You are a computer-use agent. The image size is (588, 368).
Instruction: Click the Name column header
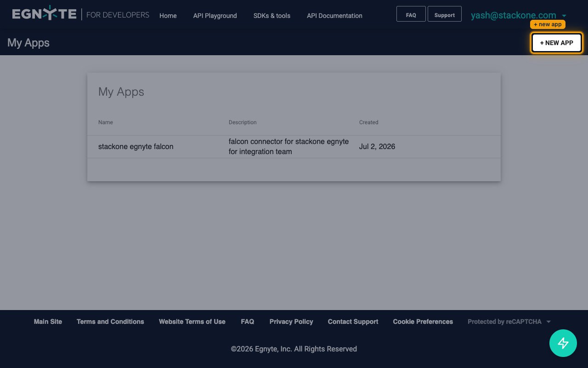pyautogui.click(x=106, y=122)
